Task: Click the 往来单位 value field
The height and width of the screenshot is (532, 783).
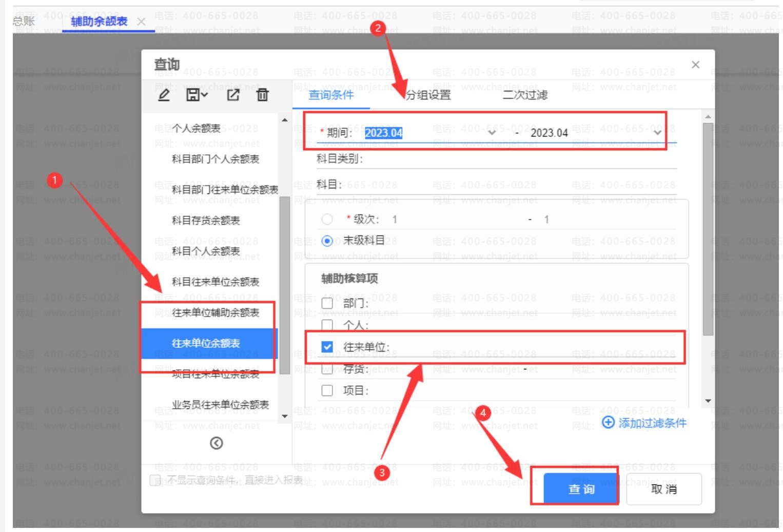Action: point(534,347)
